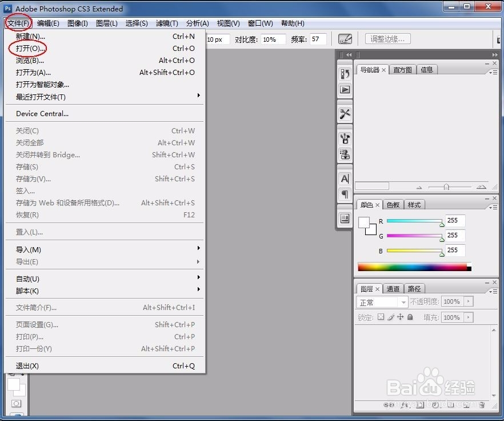The image size is (504, 421).
Task: Click the create new layer icon
Action: point(466,404)
